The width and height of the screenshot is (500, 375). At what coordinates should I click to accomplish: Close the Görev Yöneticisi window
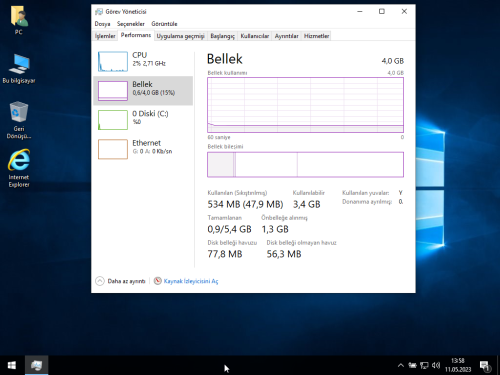tap(404, 12)
